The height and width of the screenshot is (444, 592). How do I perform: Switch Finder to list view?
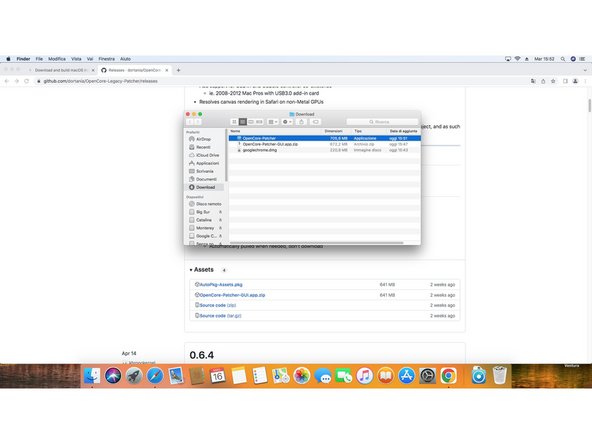(243, 122)
